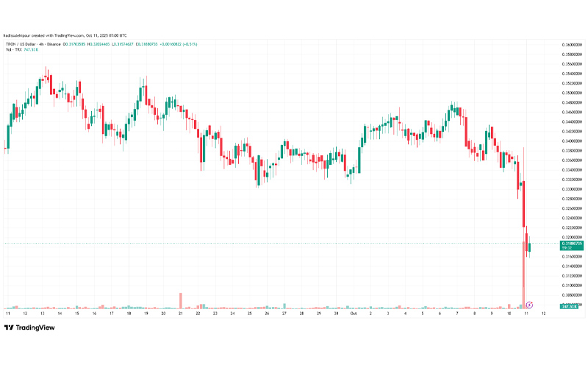This screenshot has height=368, width=588.
Task: Click the 0.36000000 price axis label
Action: 571,45
